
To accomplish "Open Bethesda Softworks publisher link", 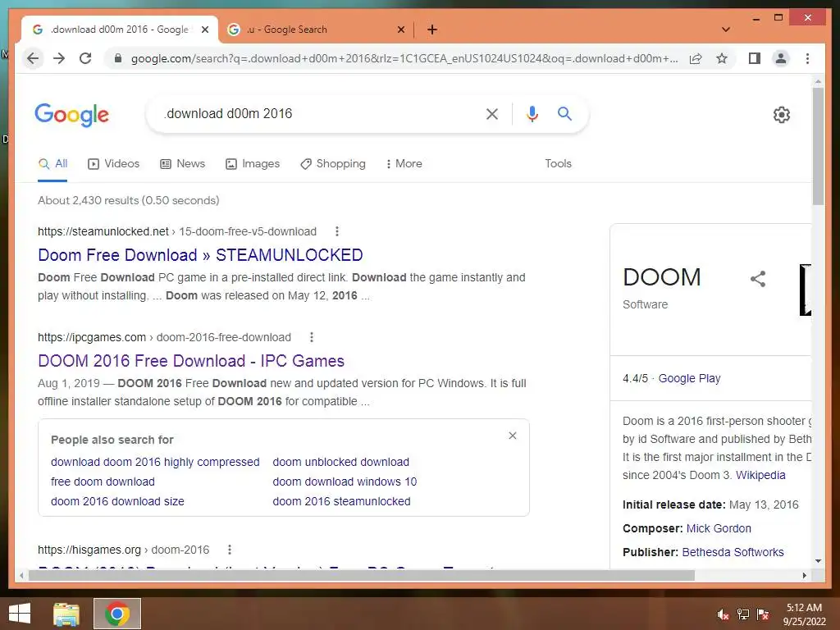I will [733, 552].
